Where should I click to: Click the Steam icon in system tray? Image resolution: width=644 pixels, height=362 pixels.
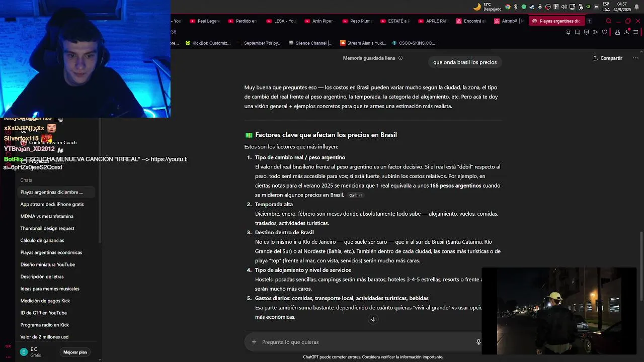click(x=532, y=7)
